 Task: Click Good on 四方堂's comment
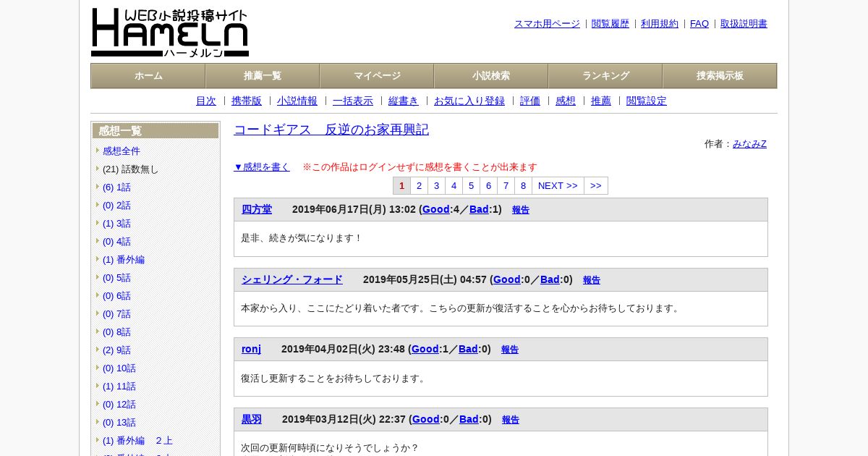click(436, 209)
